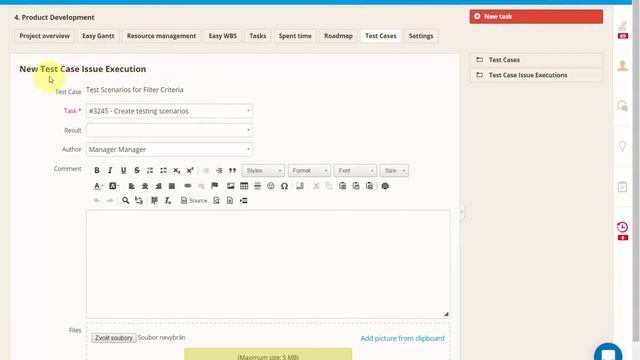Toggle underline formatting in comment editor
Viewport: 640px width, 360px height.
point(123,170)
